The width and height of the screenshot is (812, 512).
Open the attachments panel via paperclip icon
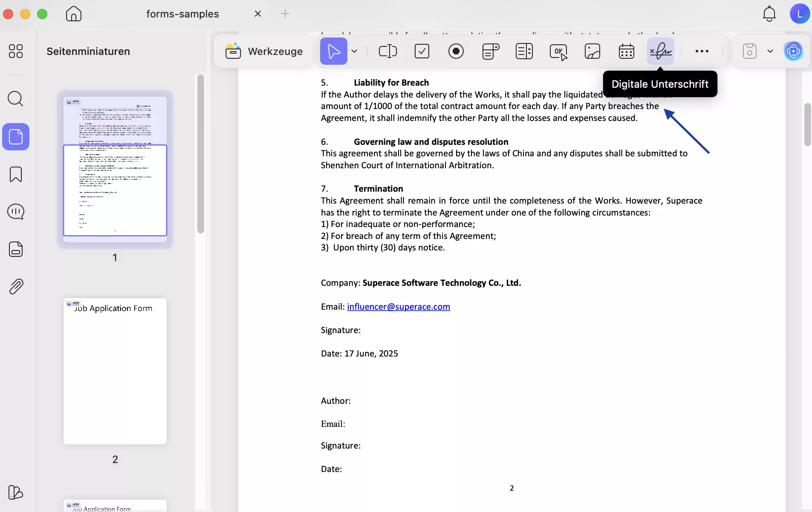[x=16, y=286]
